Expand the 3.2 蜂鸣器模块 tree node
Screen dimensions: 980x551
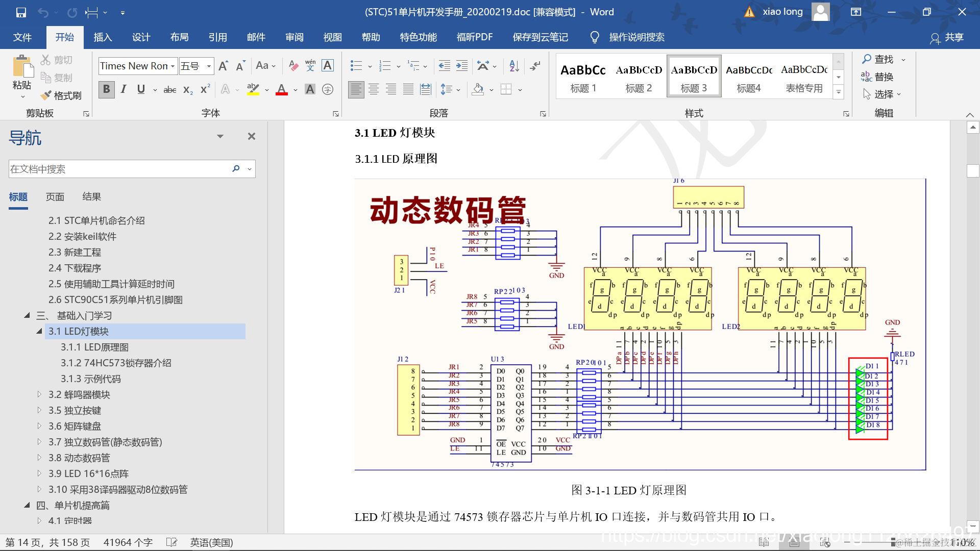tap(39, 394)
